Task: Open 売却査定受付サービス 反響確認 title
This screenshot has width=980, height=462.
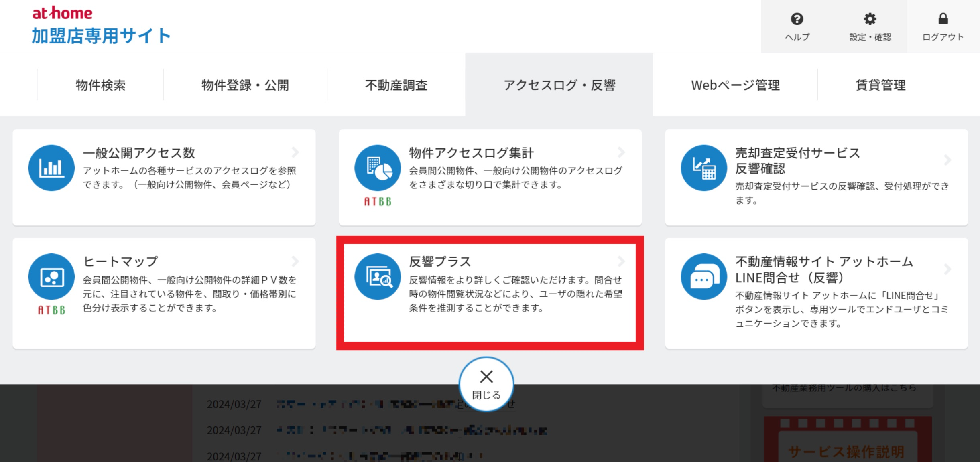Action: [797, 160]
